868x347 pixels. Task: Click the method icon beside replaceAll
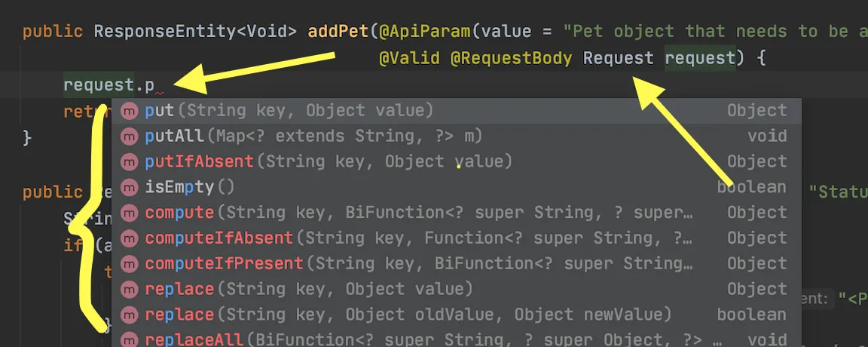130,340
